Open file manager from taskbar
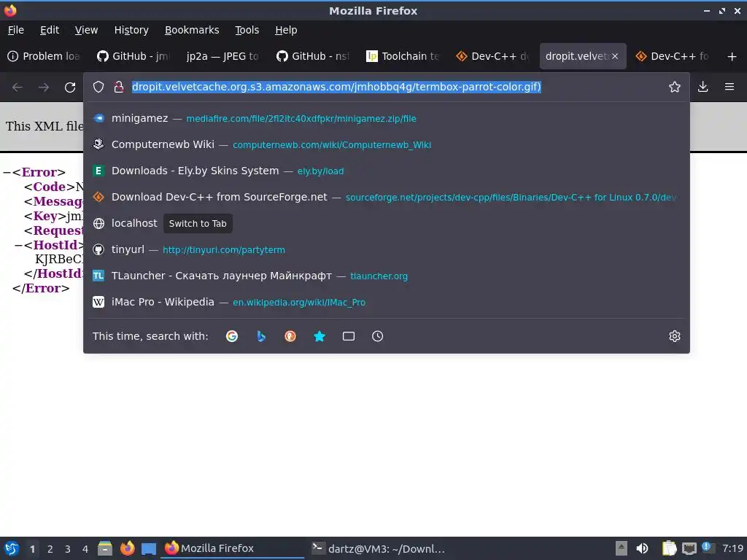 [105, 548]
